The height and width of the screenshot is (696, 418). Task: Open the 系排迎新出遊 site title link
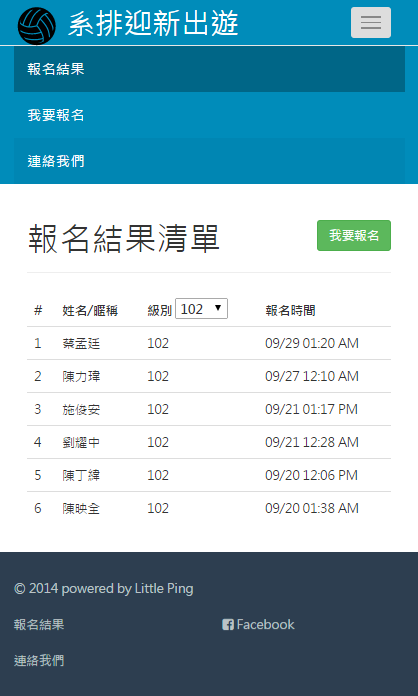point(153,23)
